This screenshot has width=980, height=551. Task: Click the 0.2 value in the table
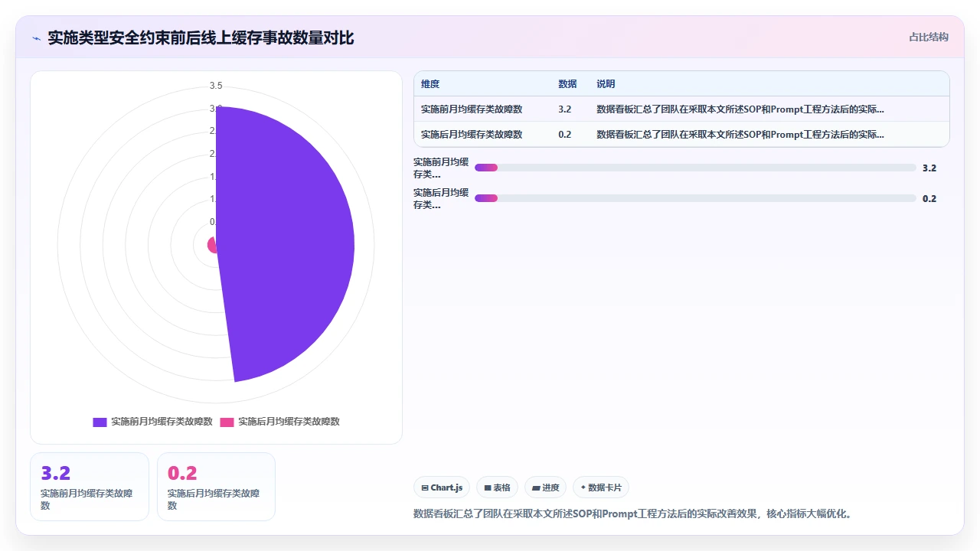[x=565, y=134]
